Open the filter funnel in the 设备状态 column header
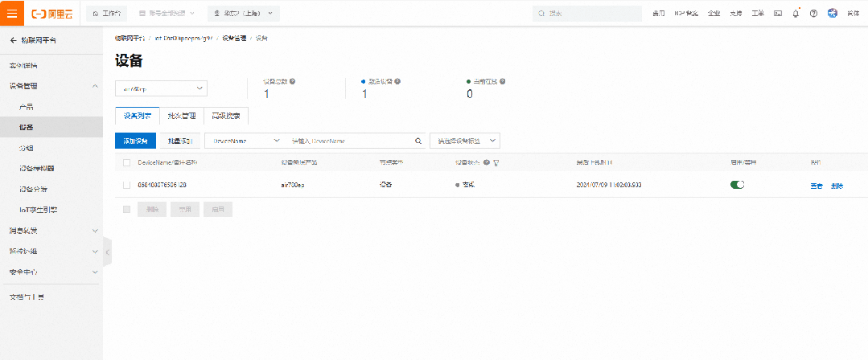This screenshot has height=360, width=868. (x=496, y=162)
